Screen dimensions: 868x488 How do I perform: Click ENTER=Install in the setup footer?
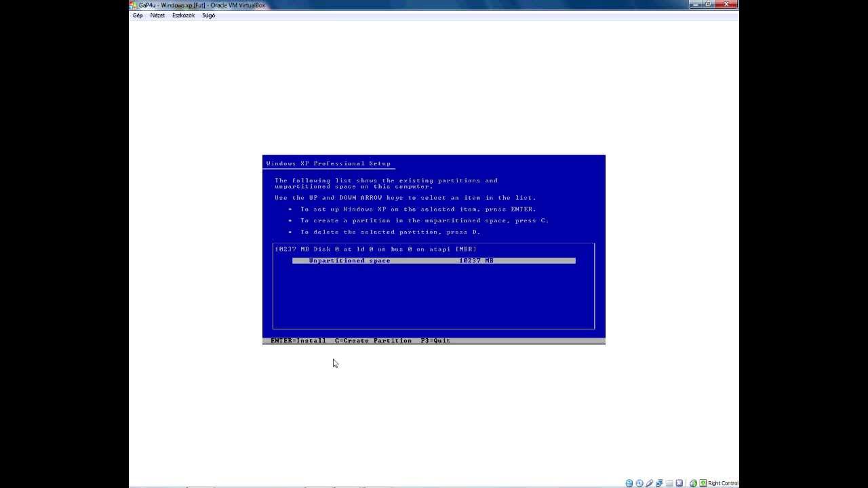pyautogui.click(x=298, y=340)
